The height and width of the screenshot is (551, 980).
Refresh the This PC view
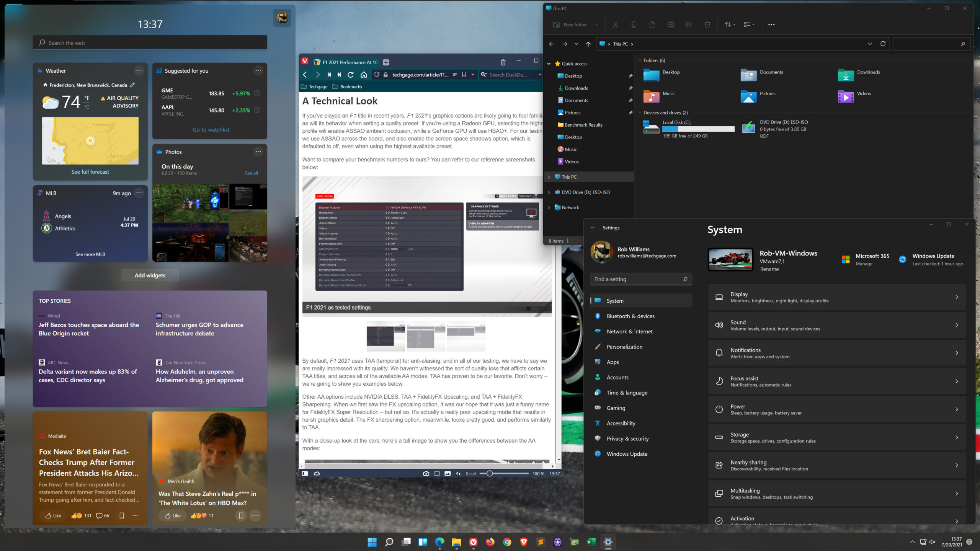click(x=883, y=44)
